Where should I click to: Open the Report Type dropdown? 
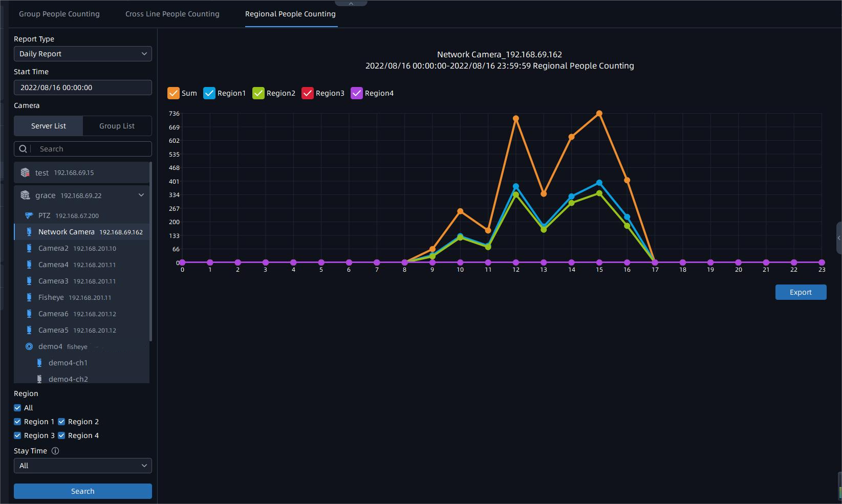click(82, 54)
